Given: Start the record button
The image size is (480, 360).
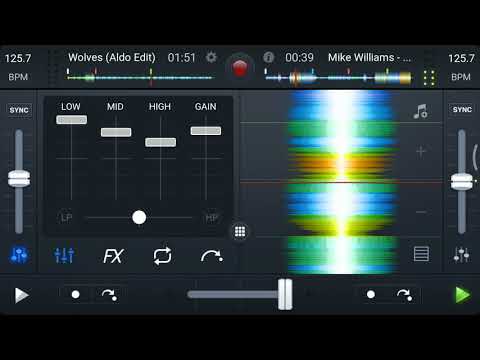Looking at the screenshot, I should click(x=240, y=68).
